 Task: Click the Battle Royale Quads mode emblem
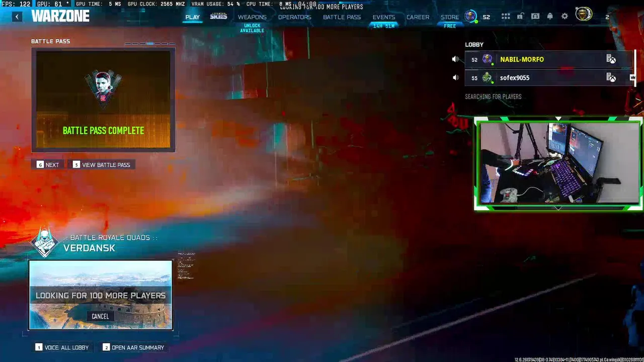click(x=45, y=242)
